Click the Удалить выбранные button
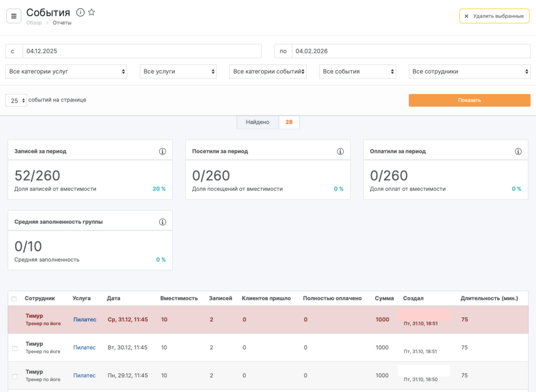The image size is (536, 392). [x=494, y=16]
